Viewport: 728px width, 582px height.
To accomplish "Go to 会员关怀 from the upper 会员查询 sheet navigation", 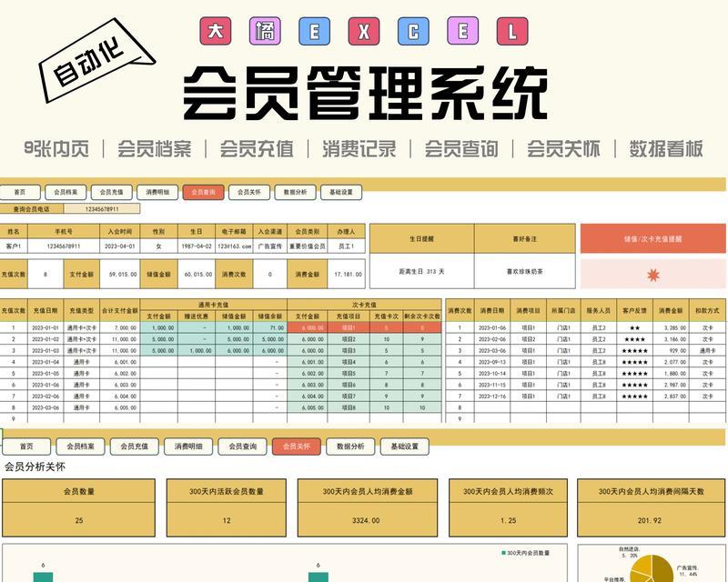I will coord(249,192).
